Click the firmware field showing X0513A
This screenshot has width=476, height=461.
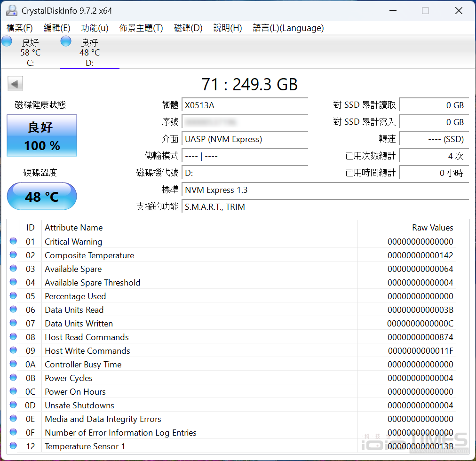(245, 105)
